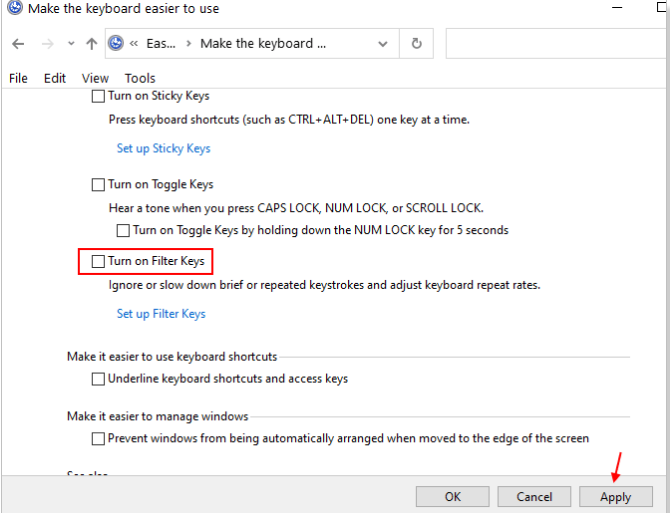The height and width of the screenshot is (513, 670).
Task: Click the double chevron in address bar
Action: click(134, 44)
